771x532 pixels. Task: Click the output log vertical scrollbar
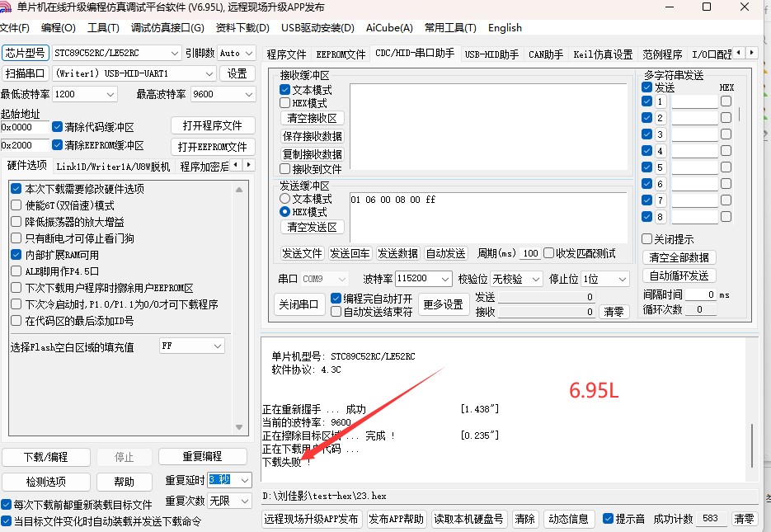coord(752,445)
